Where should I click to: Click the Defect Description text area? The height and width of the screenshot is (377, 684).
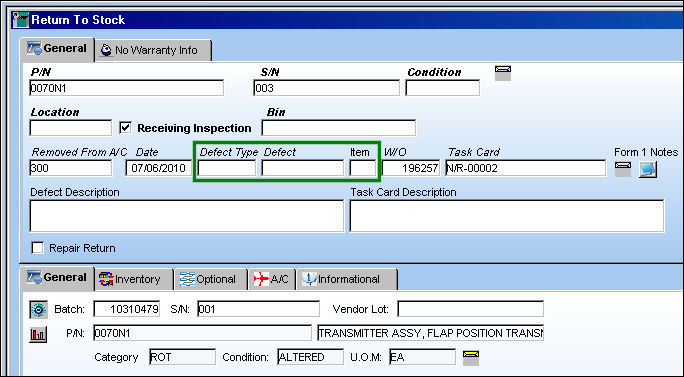pos(187,216)
